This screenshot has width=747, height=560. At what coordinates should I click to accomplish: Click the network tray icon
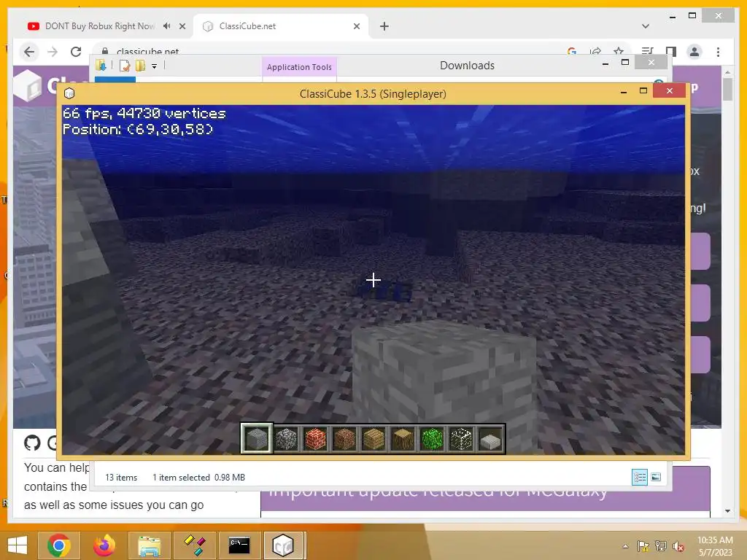661,546
